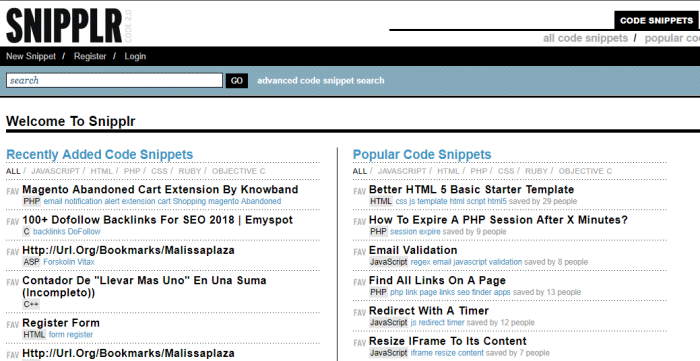Select the CODE SNIPPETS tab
The height and width of the screenshot is (361, 700).
(656, 21)
